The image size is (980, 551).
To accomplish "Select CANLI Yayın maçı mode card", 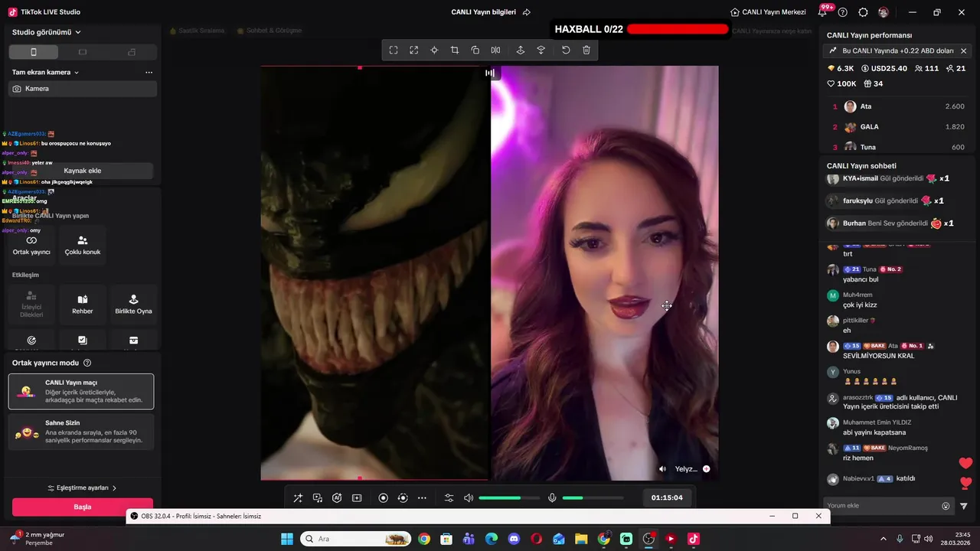I will pos(81,392).
